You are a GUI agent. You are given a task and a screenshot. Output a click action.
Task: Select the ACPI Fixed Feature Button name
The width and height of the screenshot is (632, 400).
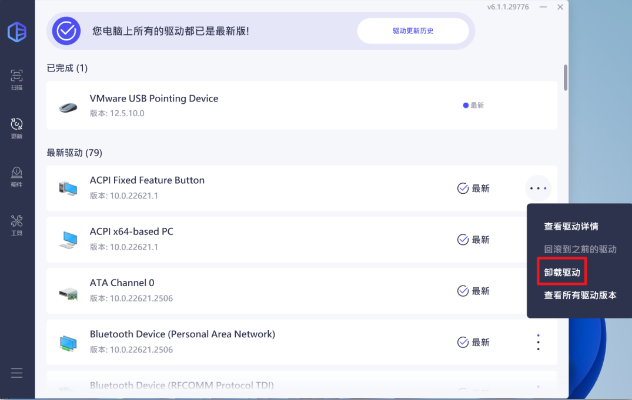point(147,180)
